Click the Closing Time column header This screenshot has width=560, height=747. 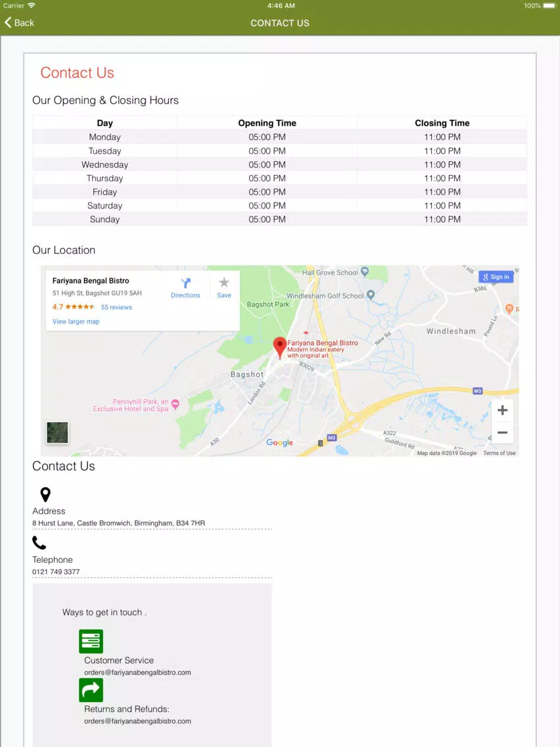442,123
